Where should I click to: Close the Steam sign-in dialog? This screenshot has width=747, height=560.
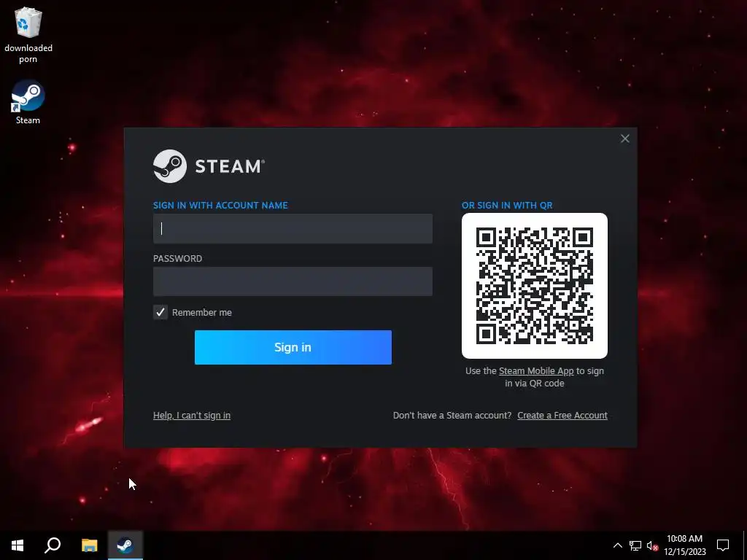625,139
